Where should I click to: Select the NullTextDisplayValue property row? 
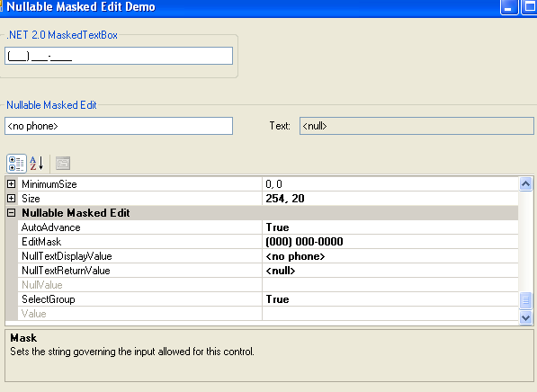pos(268,256)
